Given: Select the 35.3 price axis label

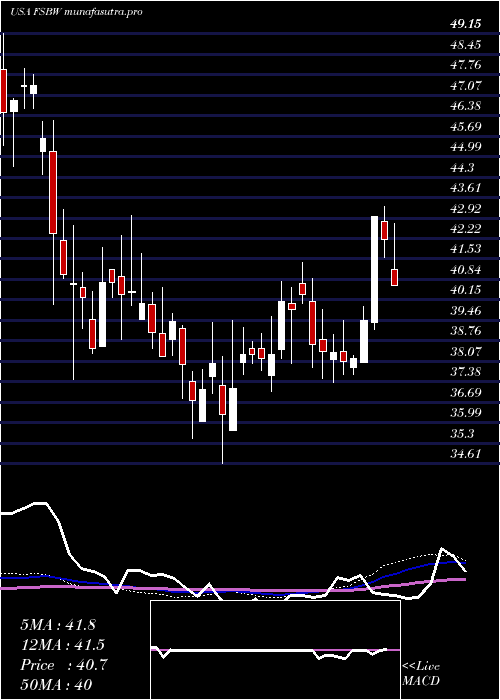Looking at the screenshot, I should click(462, 433).
